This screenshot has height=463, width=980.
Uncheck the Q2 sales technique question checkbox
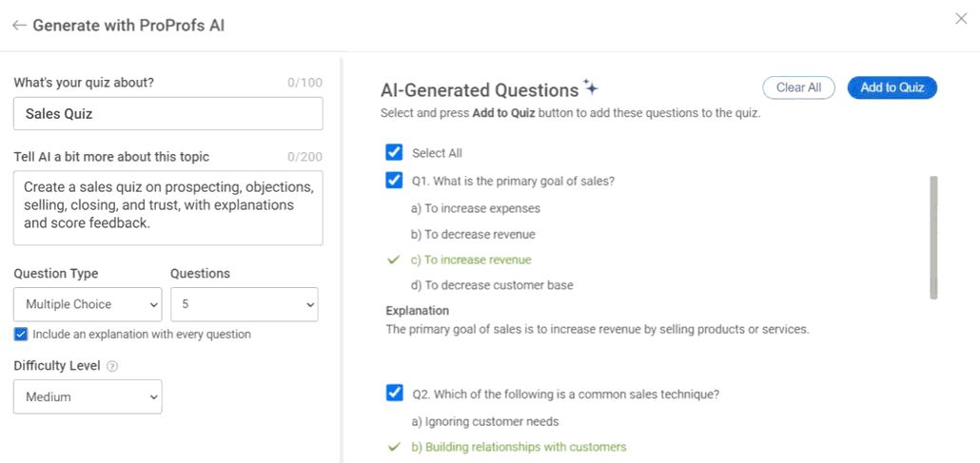point(394,394)
